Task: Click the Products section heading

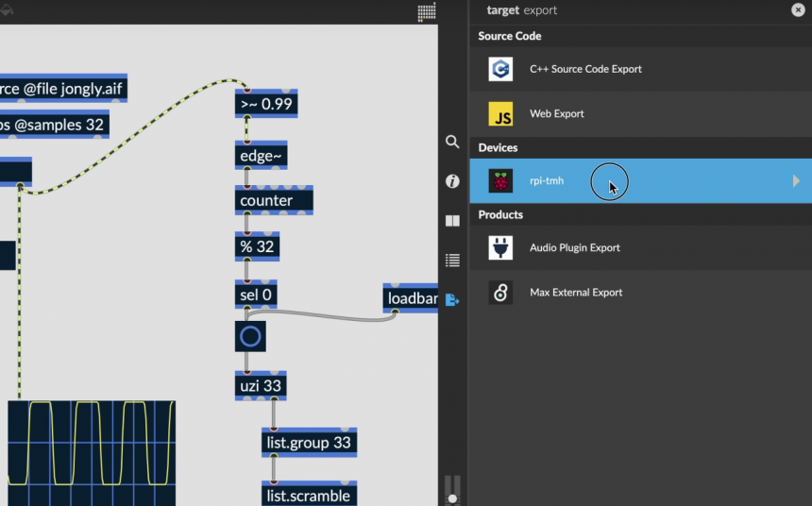Action: pos(500,214)
